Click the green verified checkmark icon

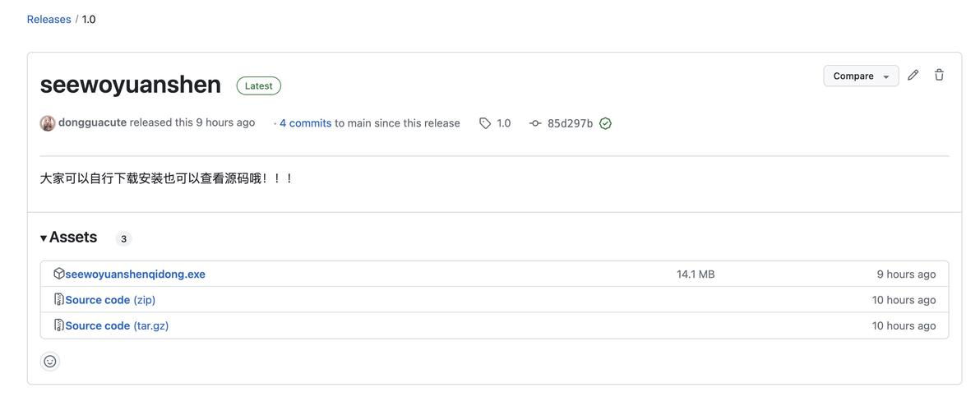[605, 123]
